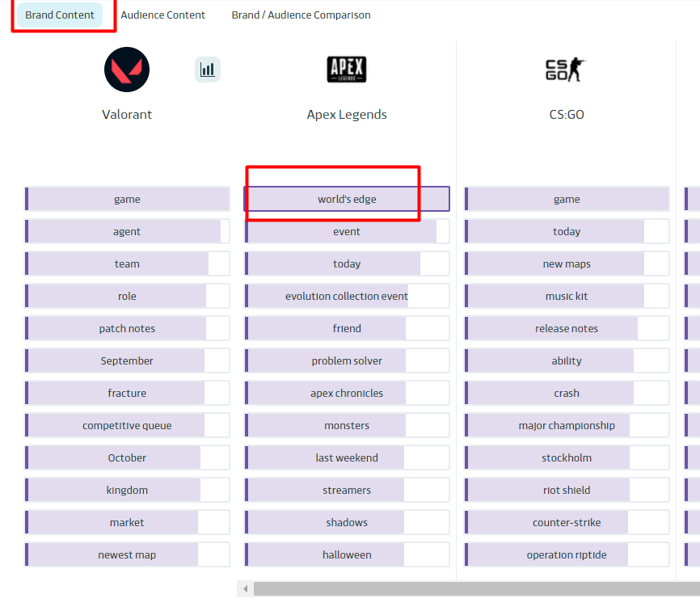Click "game" in the CS:GO column

[x=567, y=199]
